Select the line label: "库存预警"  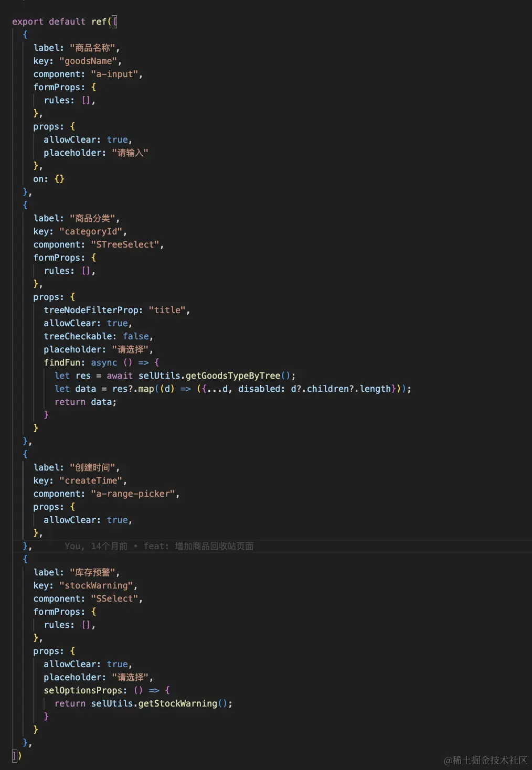click(x=77, y=572)
